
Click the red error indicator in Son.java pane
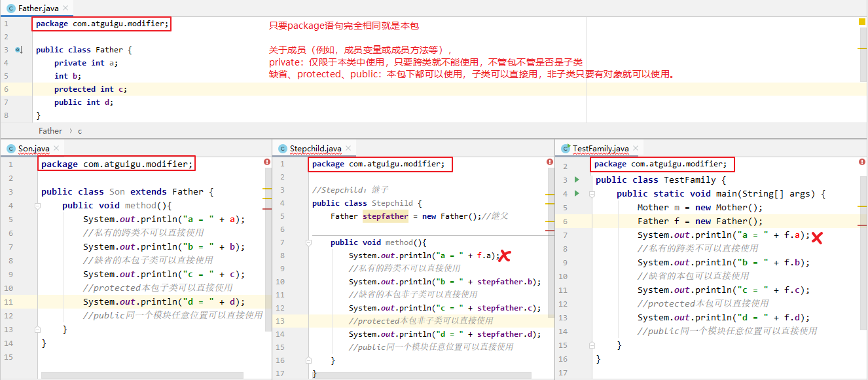266,161
